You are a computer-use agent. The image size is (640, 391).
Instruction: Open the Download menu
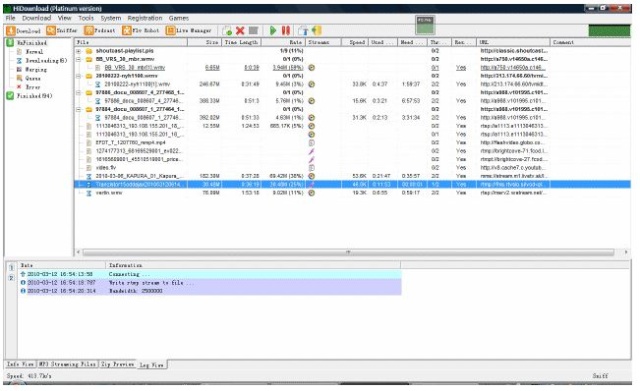tap(36, 18)
